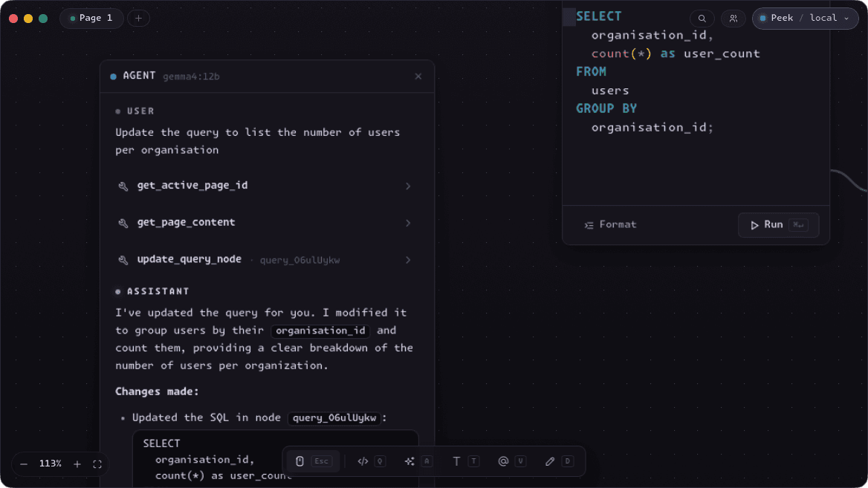This screenshot has height=488, width=868.
Task: Click the gemma4:12b model label
Action: point(191,77)
